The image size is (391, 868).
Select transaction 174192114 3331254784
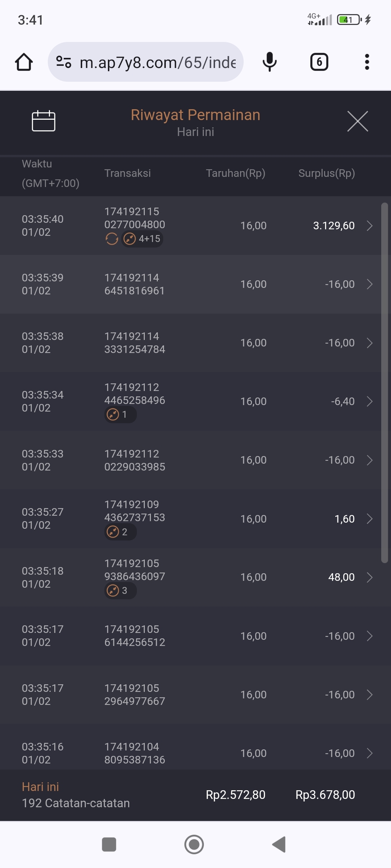(134, 343)
